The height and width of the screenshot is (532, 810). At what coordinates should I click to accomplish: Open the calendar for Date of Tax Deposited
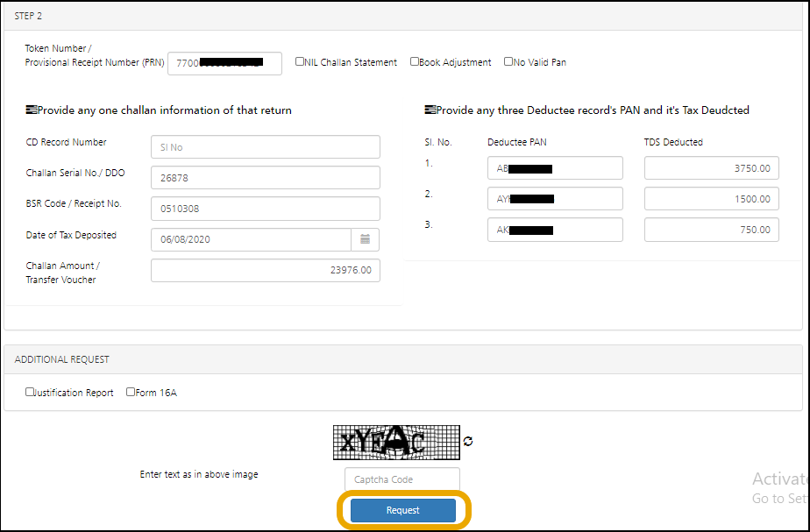[365, 238]
